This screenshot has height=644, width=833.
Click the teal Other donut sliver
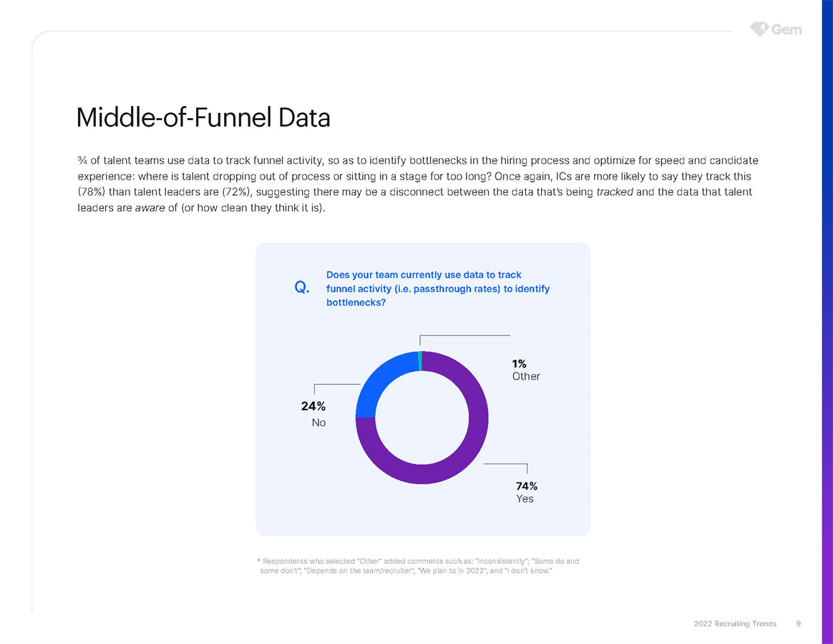pyautogui.click(x=420, y=361)
